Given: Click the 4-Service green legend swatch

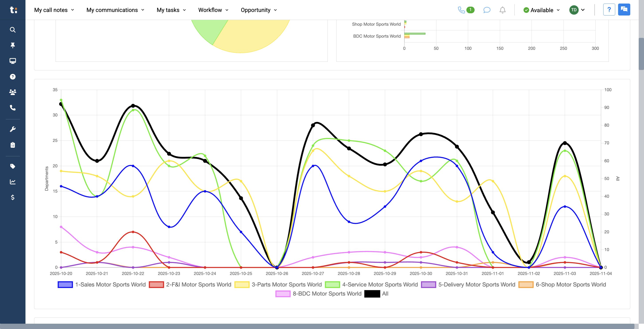Looking at the screenshot, I should click(332, 284).
